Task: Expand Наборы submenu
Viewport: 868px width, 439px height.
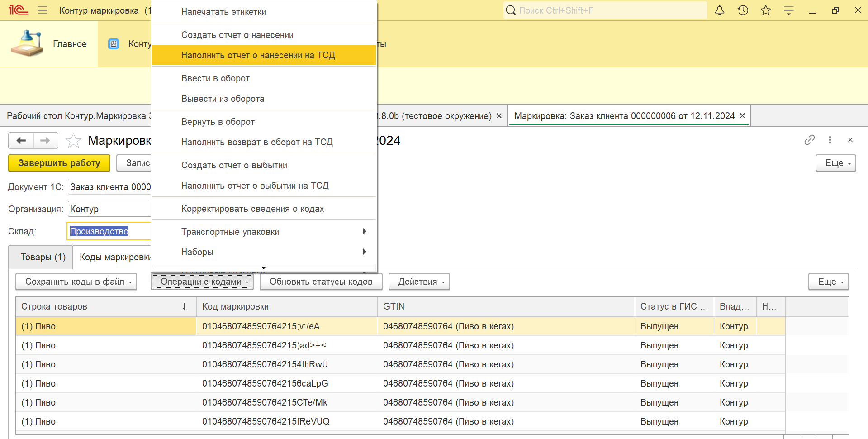Action: (264, 252)
